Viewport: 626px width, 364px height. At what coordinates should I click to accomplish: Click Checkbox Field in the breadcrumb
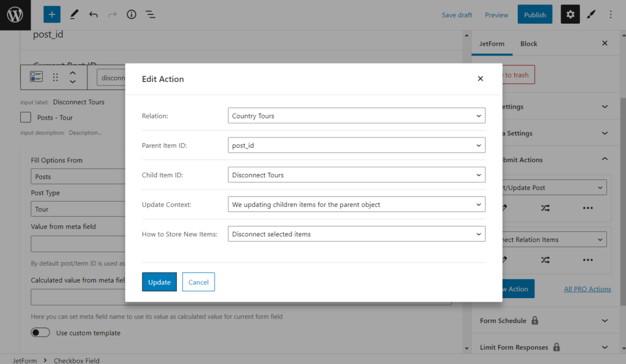coord(76,360)
